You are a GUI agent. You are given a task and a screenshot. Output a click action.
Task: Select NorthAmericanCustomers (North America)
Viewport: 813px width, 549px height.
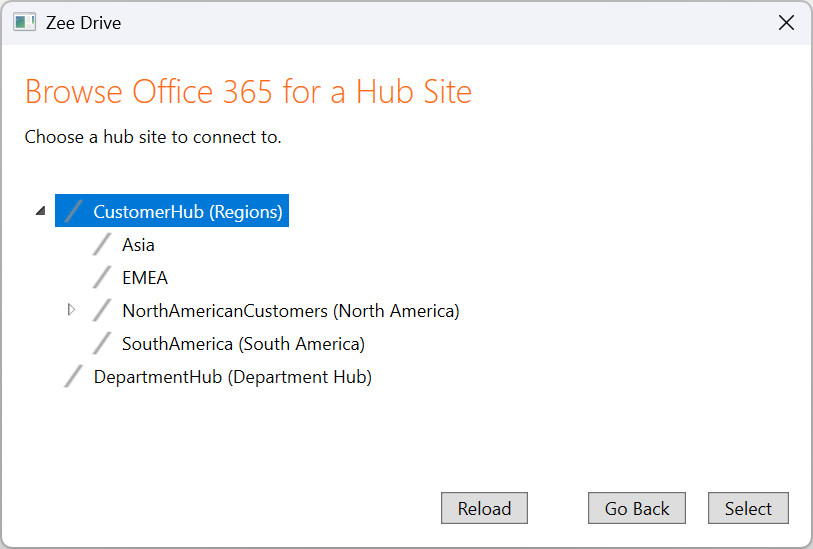(x=290, y=311)
